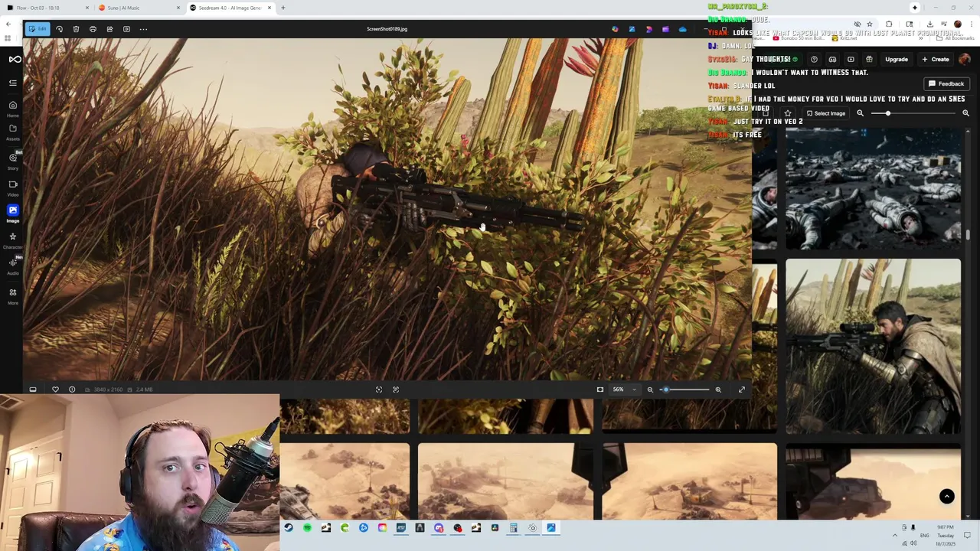Favorite the image with heart icon
980x551 pixels.
[55, 390]
